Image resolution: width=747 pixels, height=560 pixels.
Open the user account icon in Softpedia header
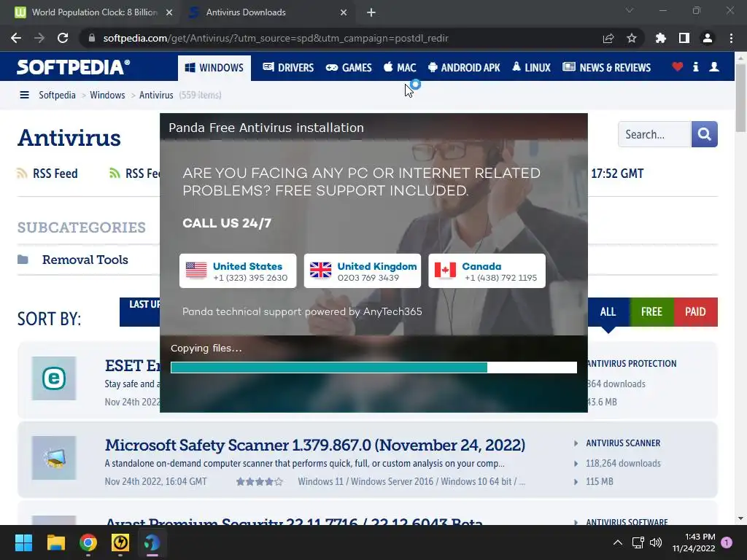(x=713, y=67)
